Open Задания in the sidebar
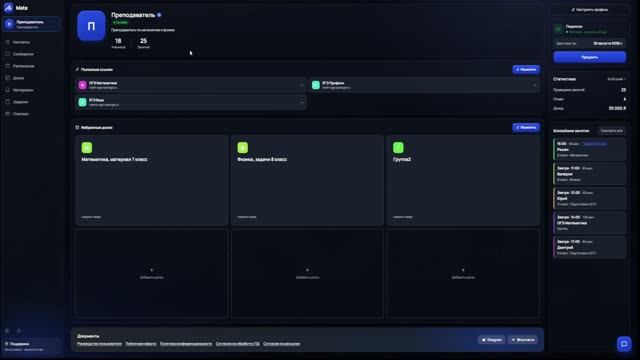 20,102
